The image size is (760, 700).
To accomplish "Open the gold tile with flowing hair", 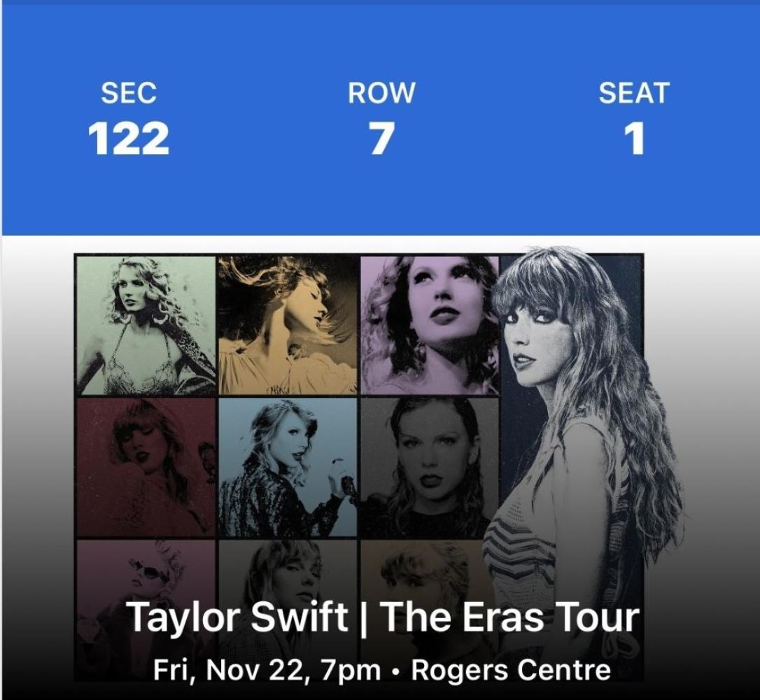I will pyautogui.click(x=288, y=325).
